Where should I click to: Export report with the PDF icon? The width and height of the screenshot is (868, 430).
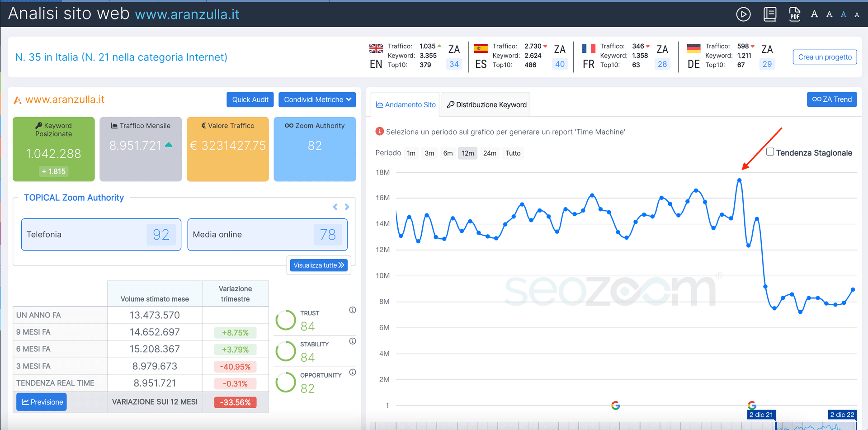795,14
